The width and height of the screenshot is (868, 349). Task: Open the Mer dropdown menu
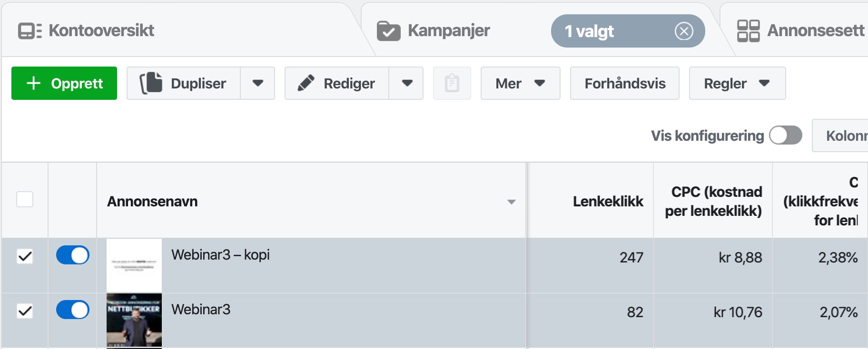(x=520, y=83)
